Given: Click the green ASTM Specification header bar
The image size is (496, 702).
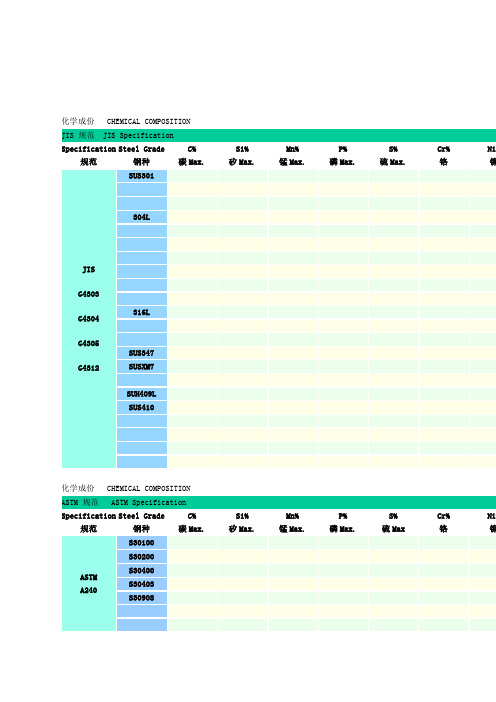Looking at the screenshot, I should [x=279, y=502].
